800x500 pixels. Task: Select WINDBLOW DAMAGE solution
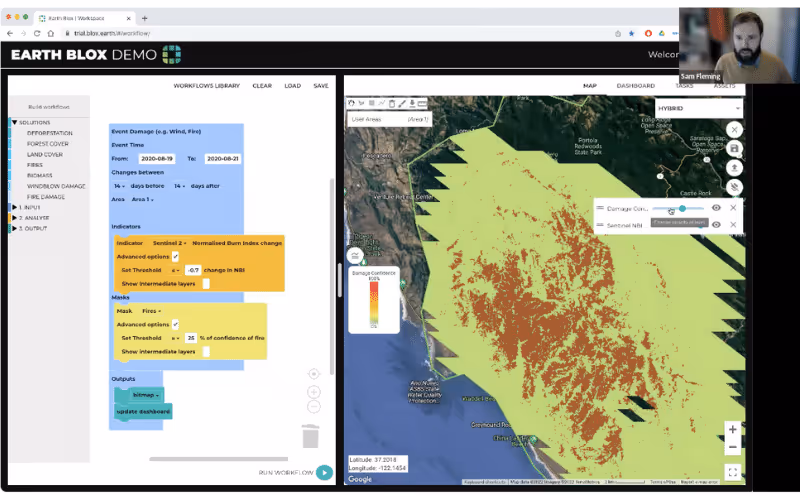pos(56,186)
